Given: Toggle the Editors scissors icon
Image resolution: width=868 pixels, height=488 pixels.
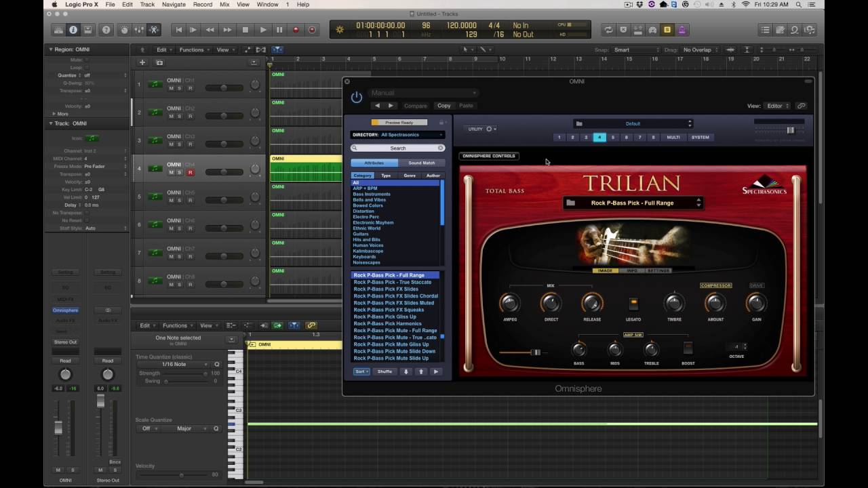Looking at the screenshot, I should 154,30.
